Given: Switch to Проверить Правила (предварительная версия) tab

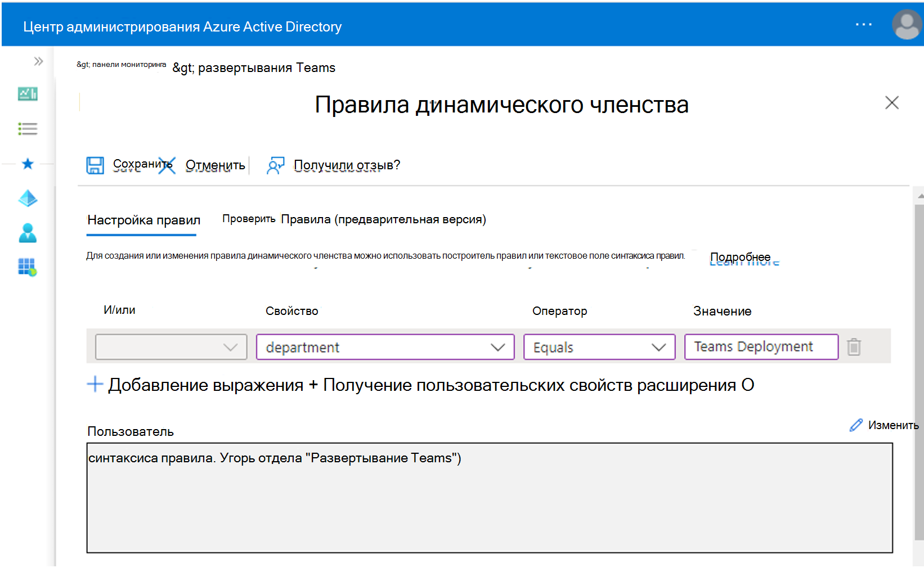Looking at the screenshot, I should [x=354, y=219].
